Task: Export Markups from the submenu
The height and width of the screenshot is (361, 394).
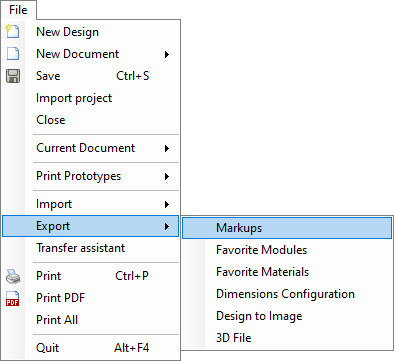Action: [287, 228]
